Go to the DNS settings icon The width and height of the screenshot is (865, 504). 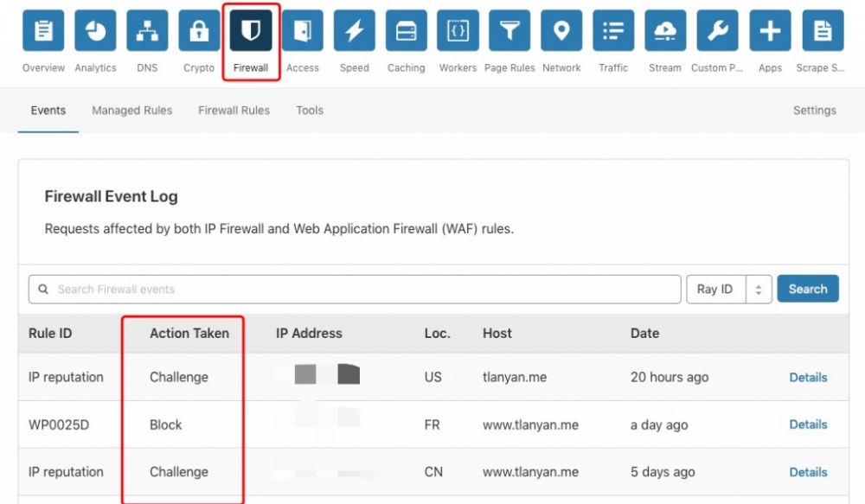(x=147, y=32)
